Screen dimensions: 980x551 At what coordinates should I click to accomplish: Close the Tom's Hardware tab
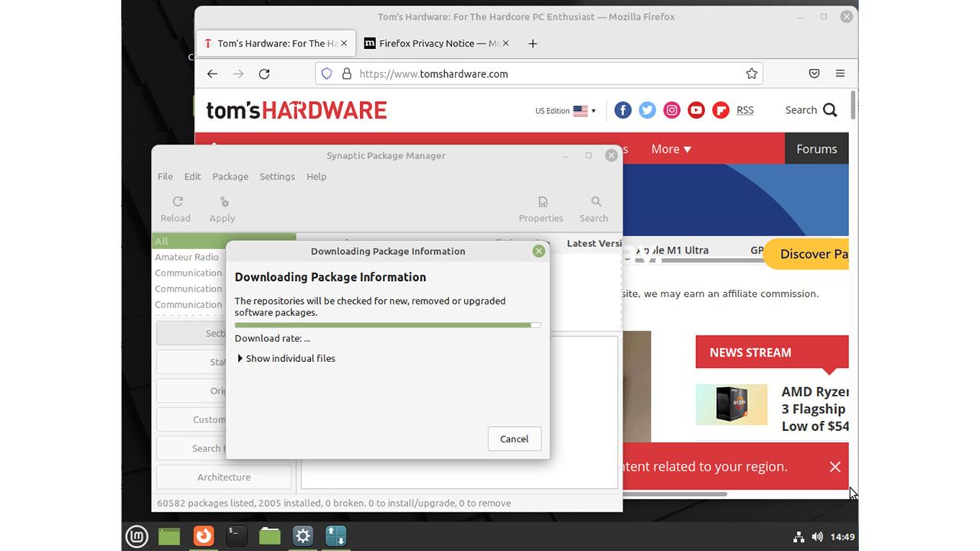point(344,44)
